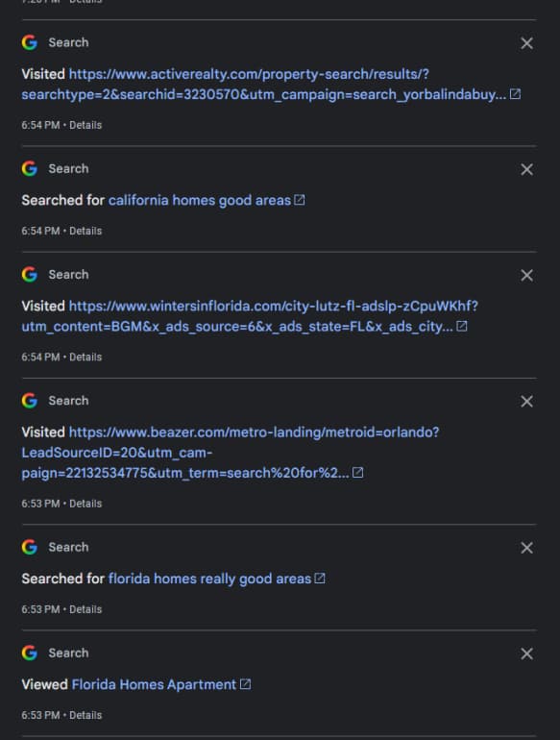The width and height of the screenshot is (560, 740).
Task: Remove the 'california homes good areas' search entry
Action: coord(526,169)
